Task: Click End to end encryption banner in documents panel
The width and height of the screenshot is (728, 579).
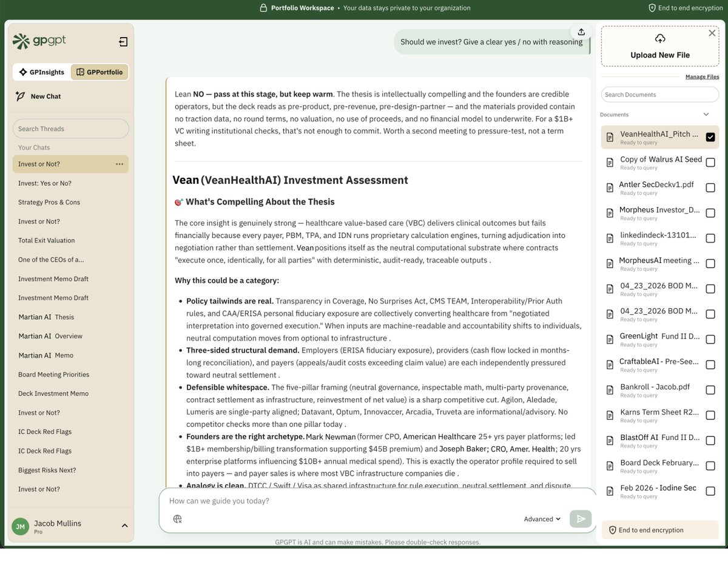Action: click(660, 530)
